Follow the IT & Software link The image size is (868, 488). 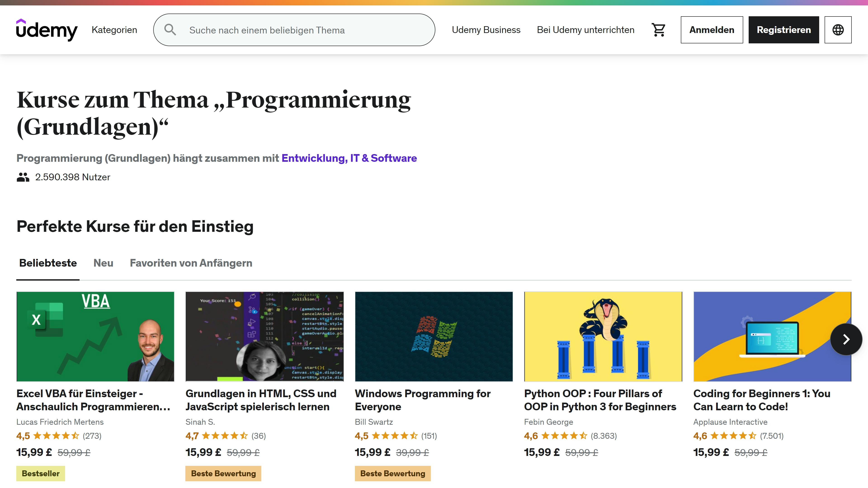pos(383,158)
